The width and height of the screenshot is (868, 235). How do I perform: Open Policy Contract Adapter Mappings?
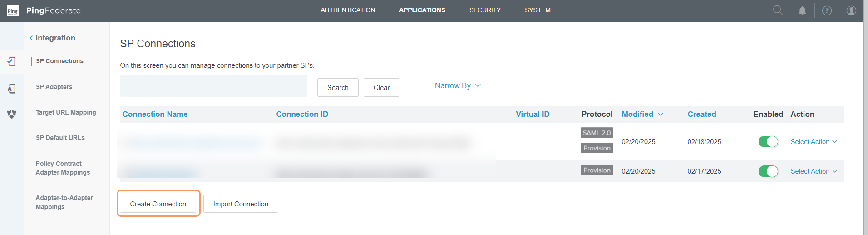coord(63,168)
